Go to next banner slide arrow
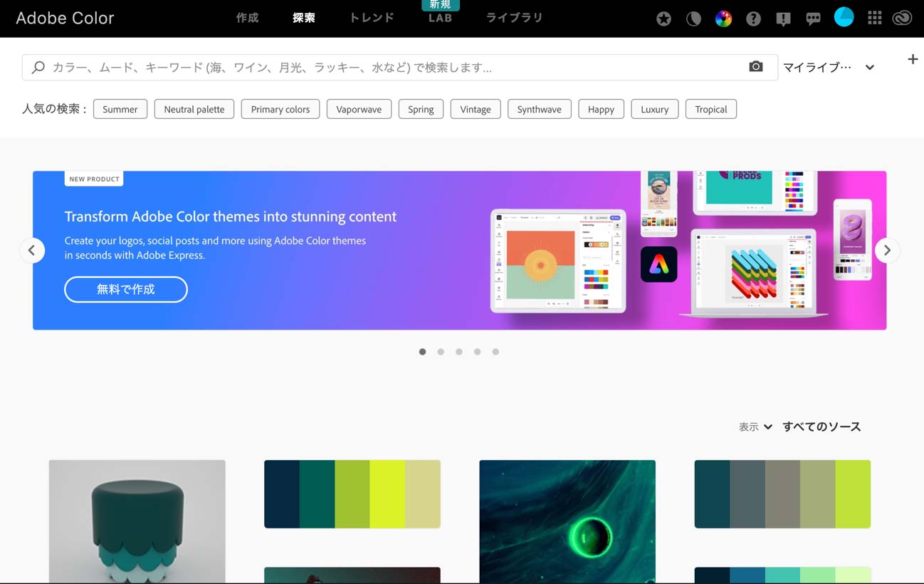The image size is (924, 584). [x=887, y=250]
